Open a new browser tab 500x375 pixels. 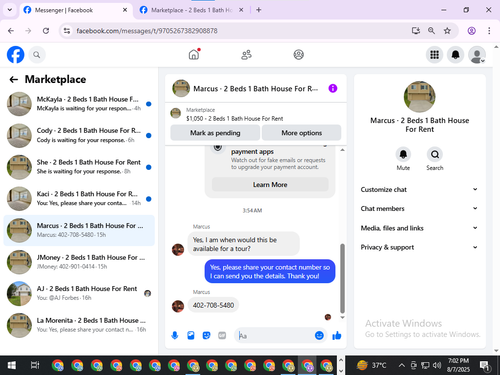coord(259,10)
